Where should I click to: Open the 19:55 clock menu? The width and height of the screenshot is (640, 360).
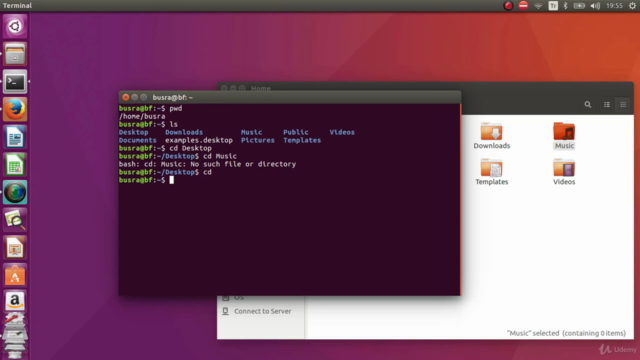[614, 6]
